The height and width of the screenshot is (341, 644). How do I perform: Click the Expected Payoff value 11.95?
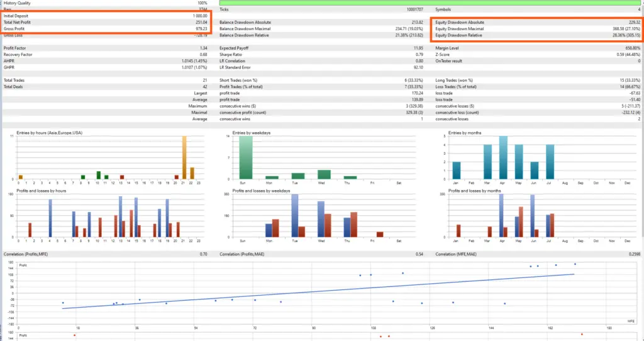[x=418, y=48]
